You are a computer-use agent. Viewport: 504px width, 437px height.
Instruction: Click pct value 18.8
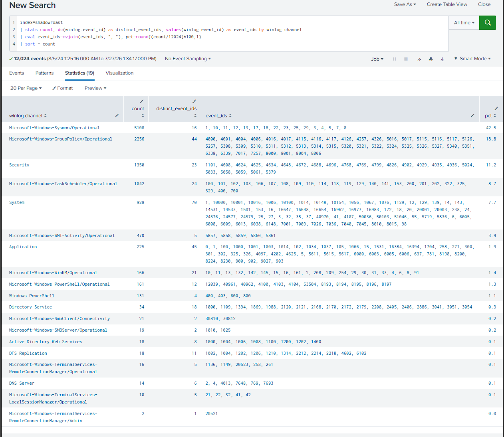(x=491, y=139)
